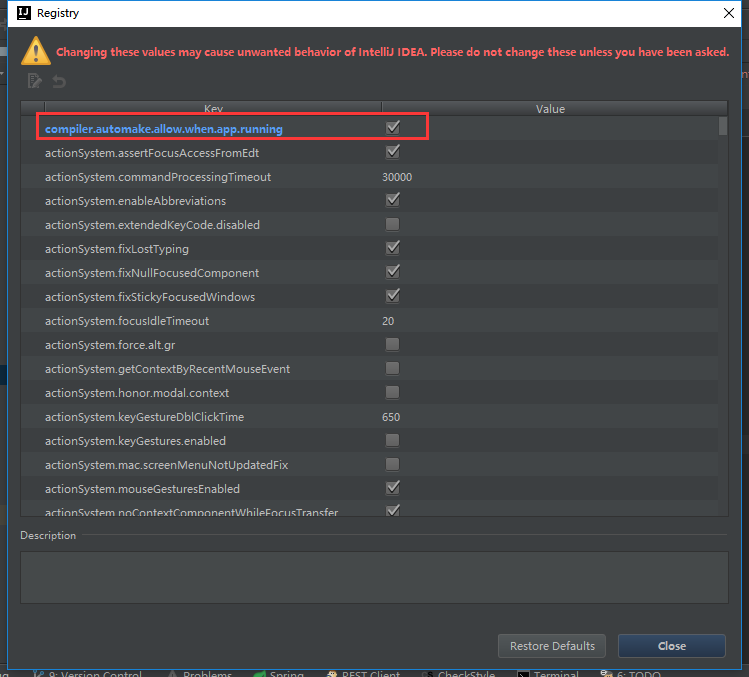Select the actionSystem.force.alt.gr key
The width and height of the screenshot is (749, 677).
click(x=110, y=345)
